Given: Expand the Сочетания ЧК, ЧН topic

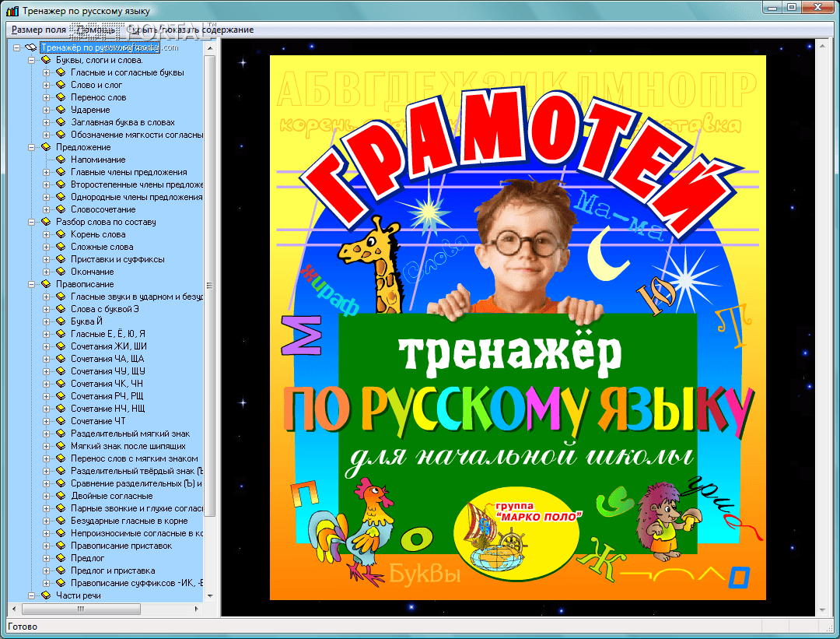Looking at the screenshot, I should point(47,383).
